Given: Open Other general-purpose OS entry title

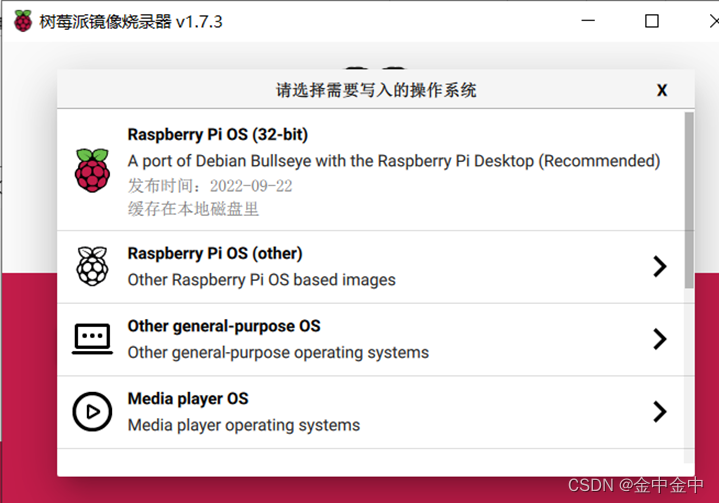Looking at the screenshot, I should (x=224, y=326).
